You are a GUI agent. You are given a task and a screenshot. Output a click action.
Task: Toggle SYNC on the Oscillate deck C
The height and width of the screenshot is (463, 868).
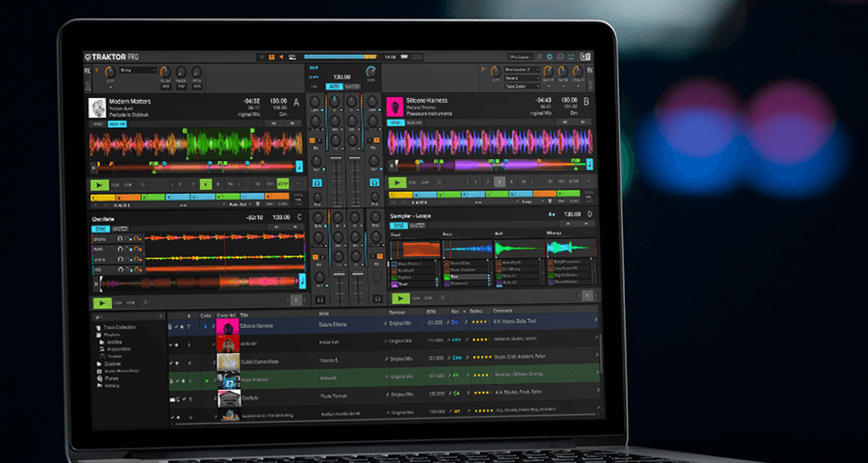tap(100, 229)
